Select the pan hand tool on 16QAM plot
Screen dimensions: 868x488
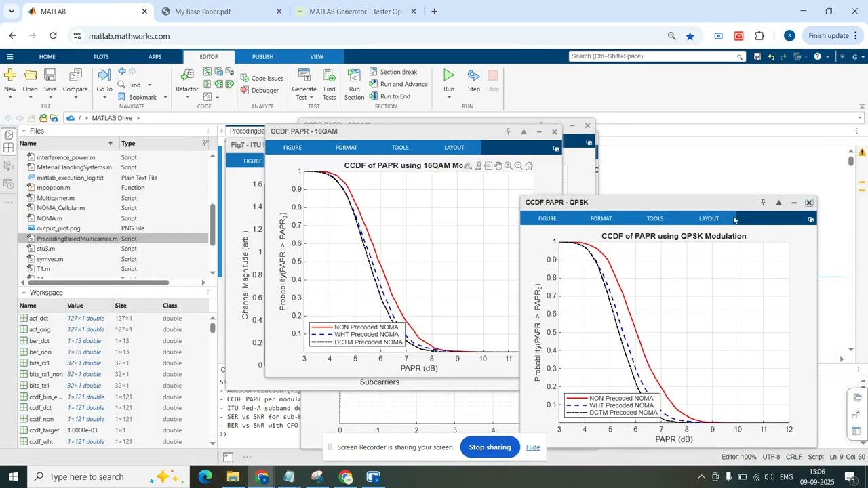498,166
